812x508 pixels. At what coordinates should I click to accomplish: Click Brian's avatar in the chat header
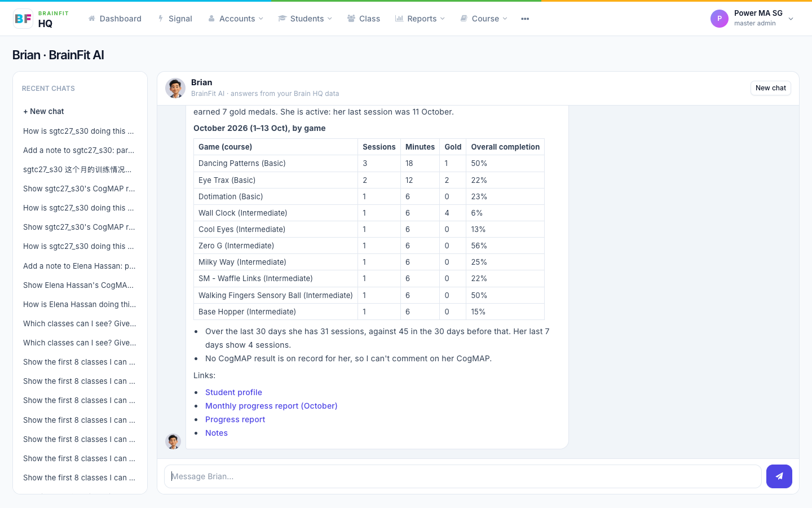click(x=175, y=88)
